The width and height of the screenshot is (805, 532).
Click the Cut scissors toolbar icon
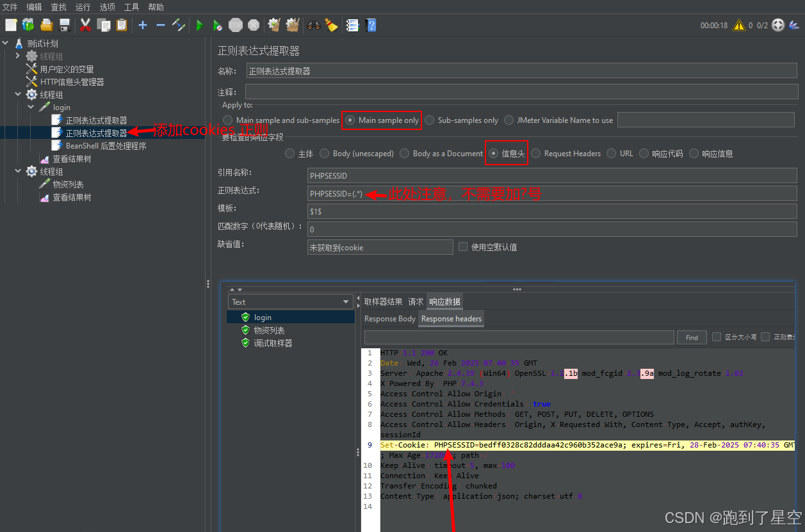85,25
